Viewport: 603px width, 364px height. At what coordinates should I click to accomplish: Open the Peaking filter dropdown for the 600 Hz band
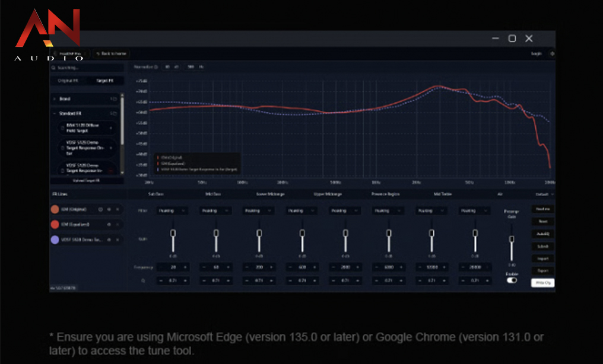pos(302,211)
